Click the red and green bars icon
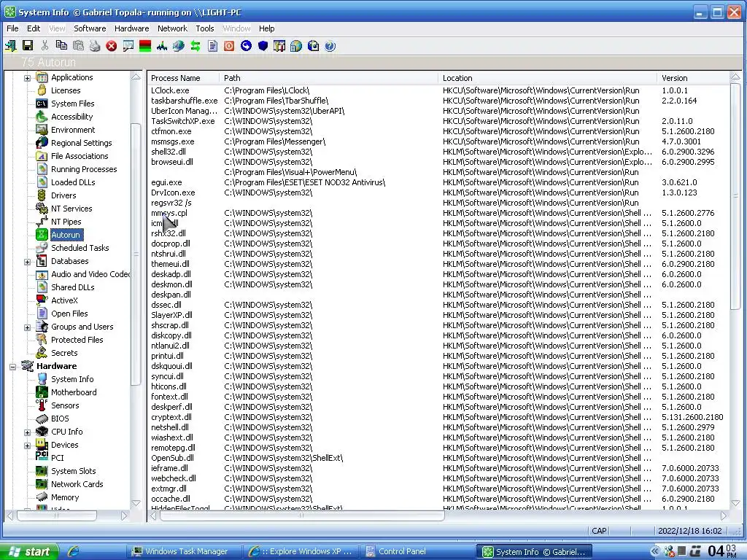The height and width of the screenshot is (560, 747). (x=145, y=46)
